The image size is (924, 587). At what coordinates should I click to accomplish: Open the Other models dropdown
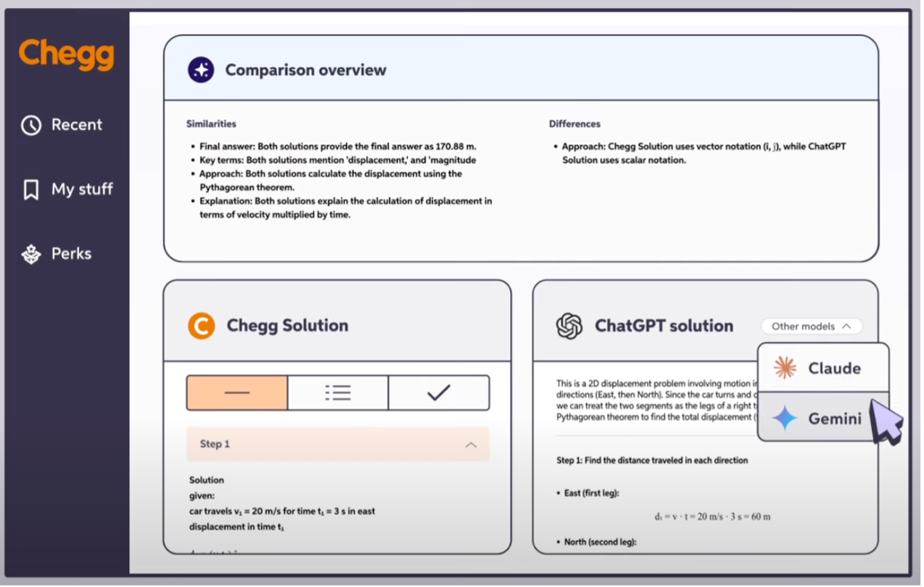click(811, 327)
